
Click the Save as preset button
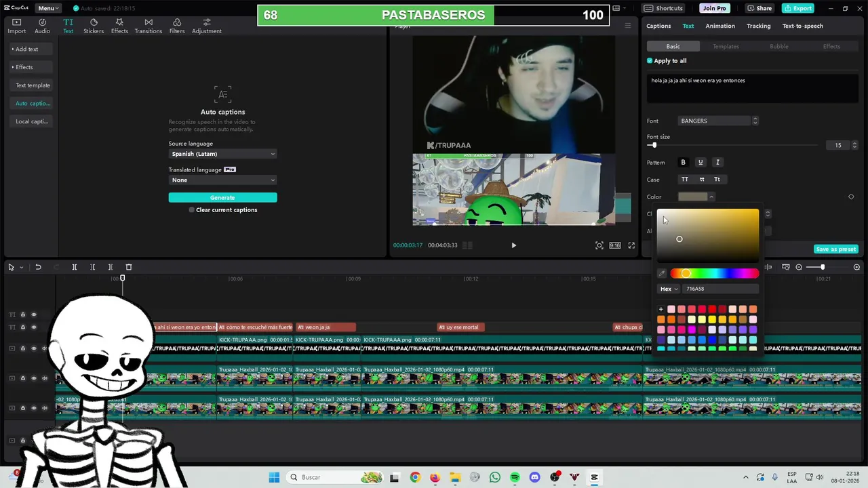pos(836,249)
